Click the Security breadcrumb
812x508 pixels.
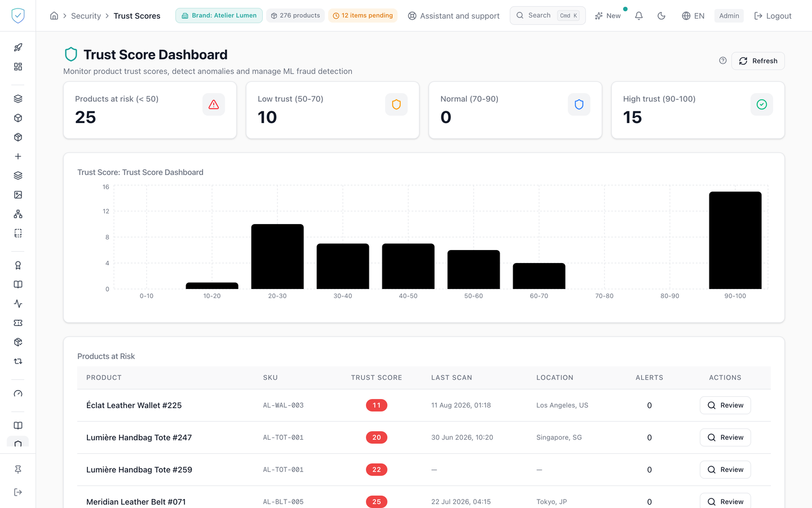[x=86, y=16]
